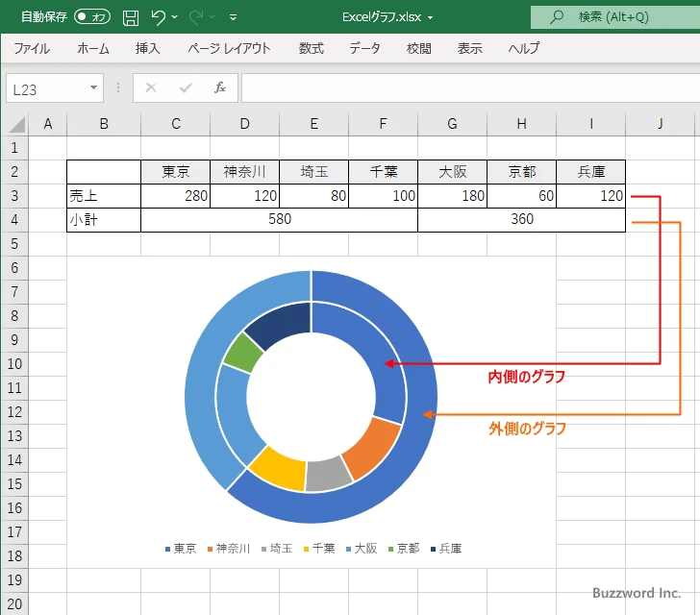Select row 10 header

14,364
